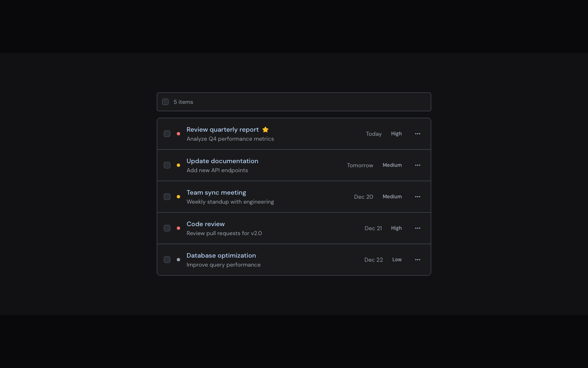Click the Today due date label
The image size is (588, 368).
click(374, 134)
